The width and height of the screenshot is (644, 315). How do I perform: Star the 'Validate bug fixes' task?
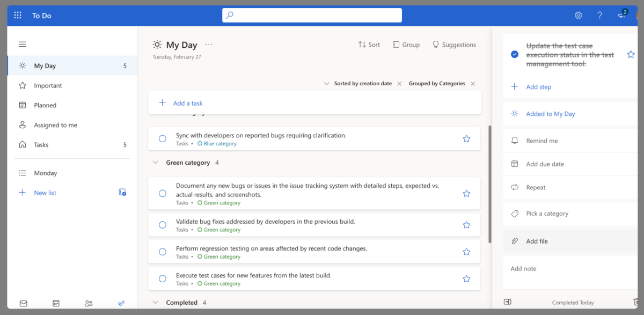[x=466, y=225]
